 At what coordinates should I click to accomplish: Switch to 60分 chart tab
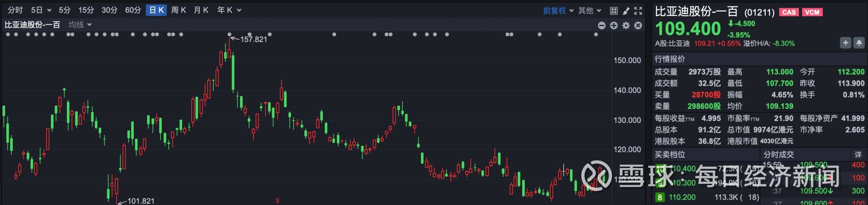[x=133, y=10]
